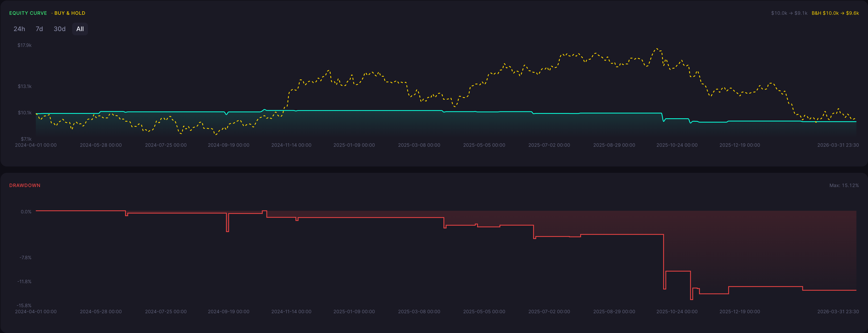868x333 pixels.
Task: Click equity chart date 2024-11-14 00:00
Action: (x=291, y=145)
